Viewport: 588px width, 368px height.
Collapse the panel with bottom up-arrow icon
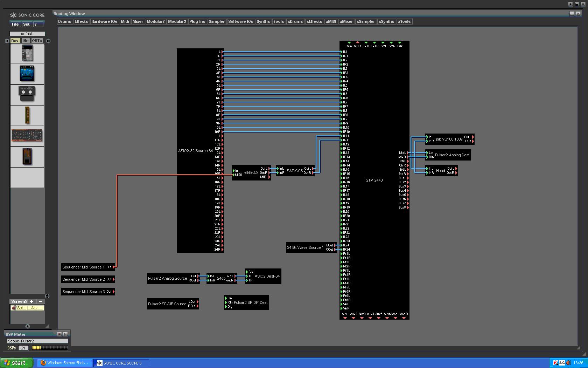tap(27, 326)
